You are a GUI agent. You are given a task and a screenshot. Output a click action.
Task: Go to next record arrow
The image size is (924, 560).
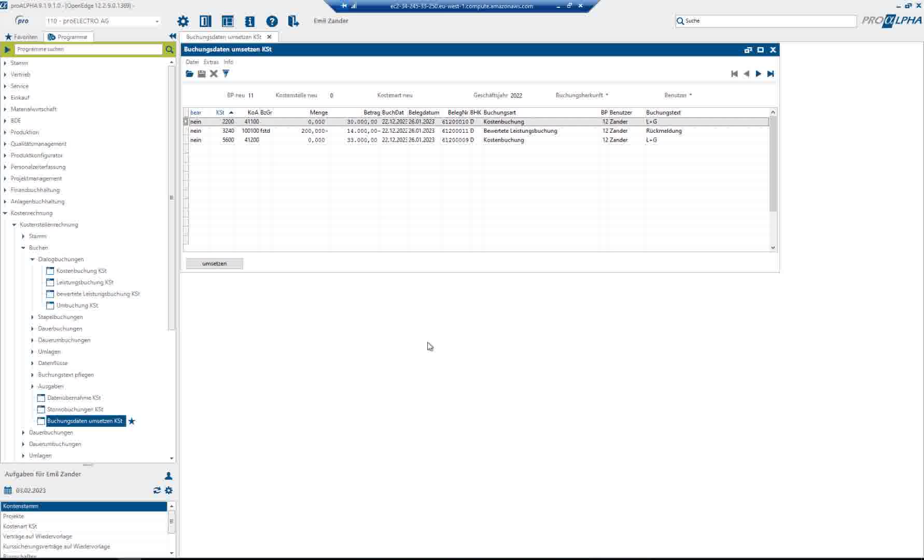pyautogui.click(x=758, y=74)
